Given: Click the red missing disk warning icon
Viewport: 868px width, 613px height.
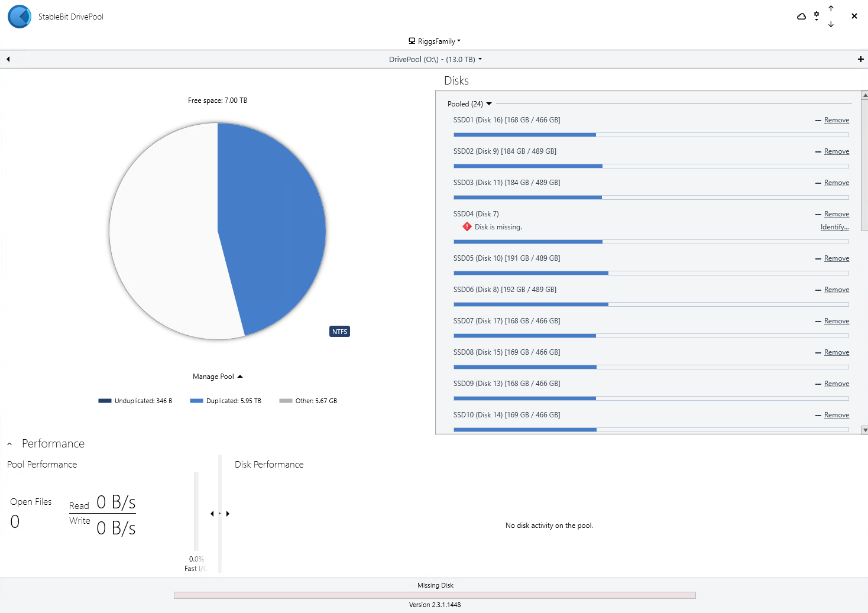Looking at the screenshot, I should tap(467, 226).
